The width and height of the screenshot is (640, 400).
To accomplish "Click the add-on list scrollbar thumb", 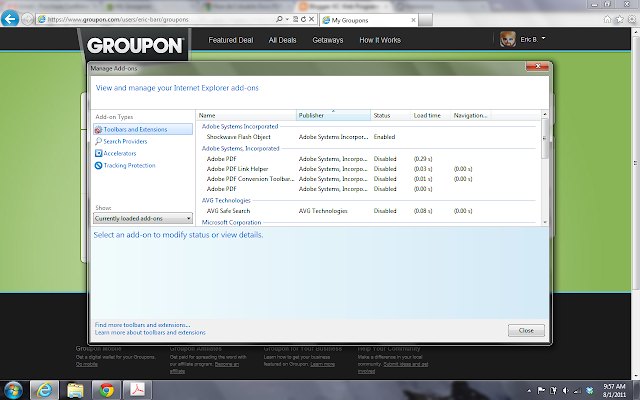I will coord(545,138).
